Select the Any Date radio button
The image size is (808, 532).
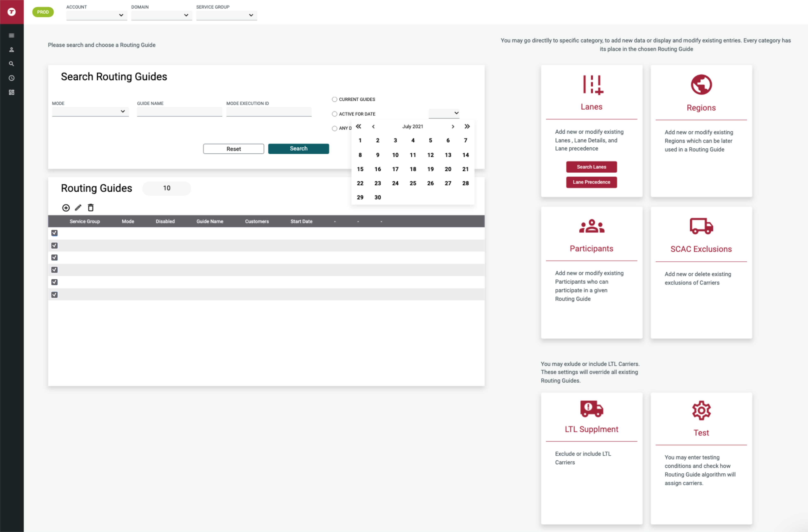(x=334, y=128)
